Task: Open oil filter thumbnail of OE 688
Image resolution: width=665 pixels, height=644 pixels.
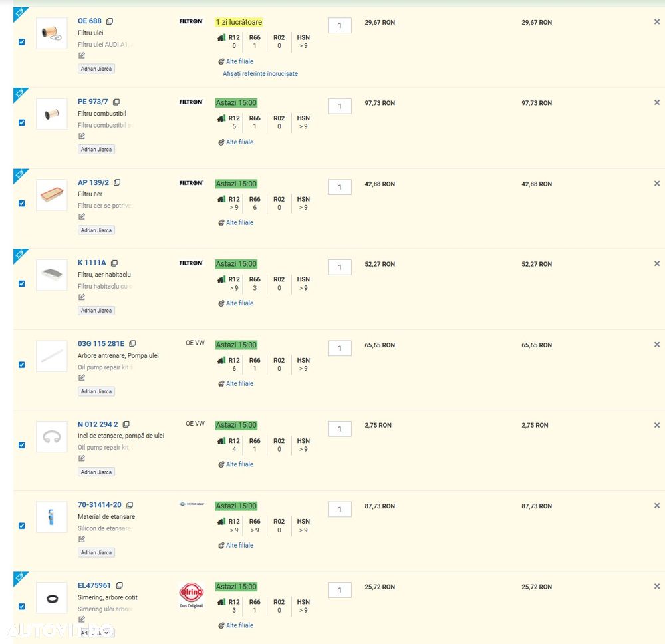Action: 52,33
